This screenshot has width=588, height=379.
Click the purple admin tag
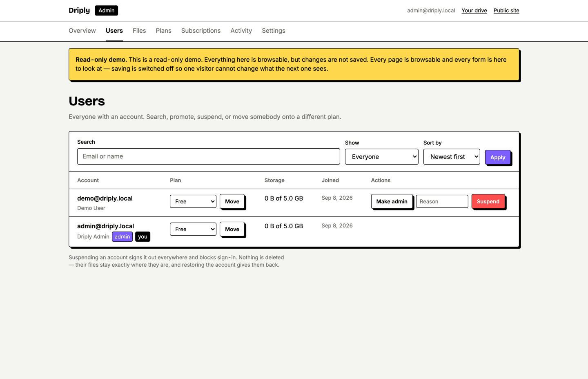tap(122, 237)
